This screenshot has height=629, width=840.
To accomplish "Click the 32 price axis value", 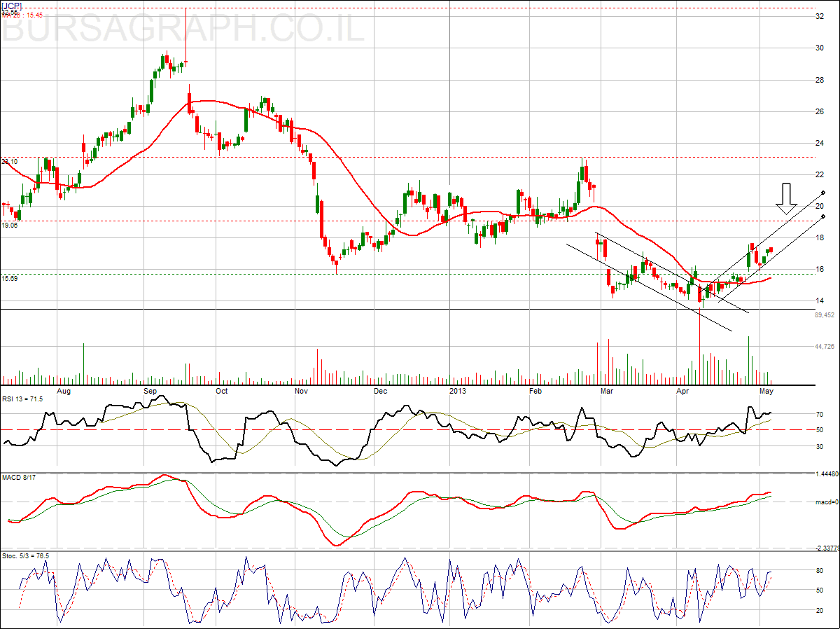I will [820, 16].
